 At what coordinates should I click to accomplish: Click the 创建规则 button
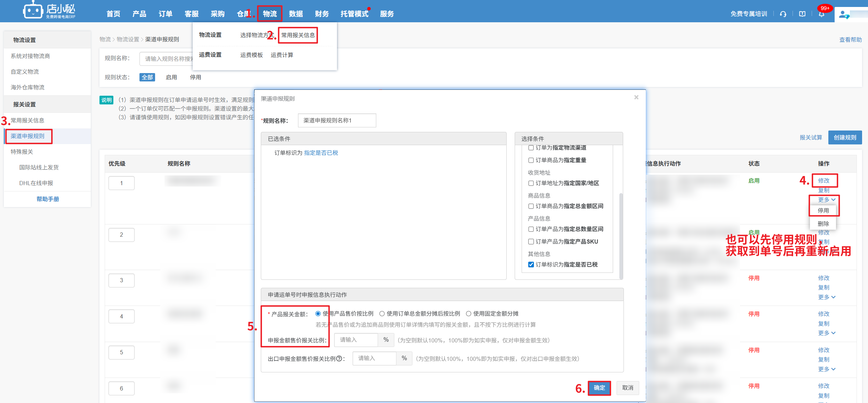coord(845,137)
